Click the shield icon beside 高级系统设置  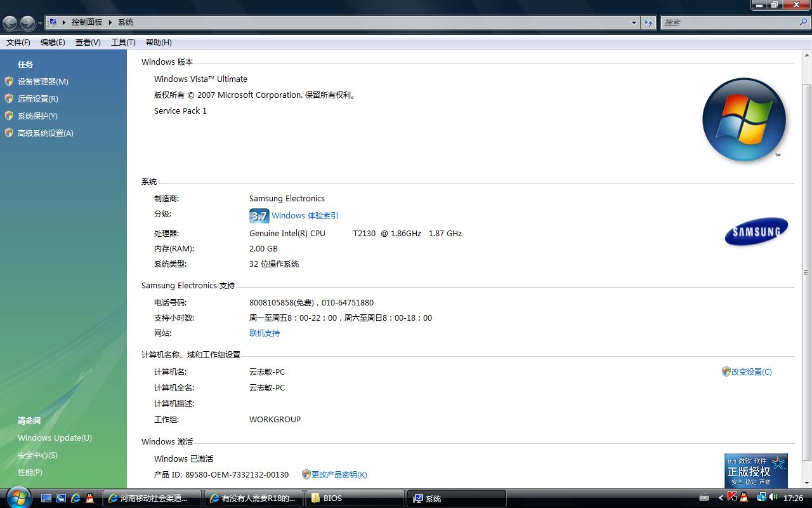pyautogui.click(x=9, y=133)
